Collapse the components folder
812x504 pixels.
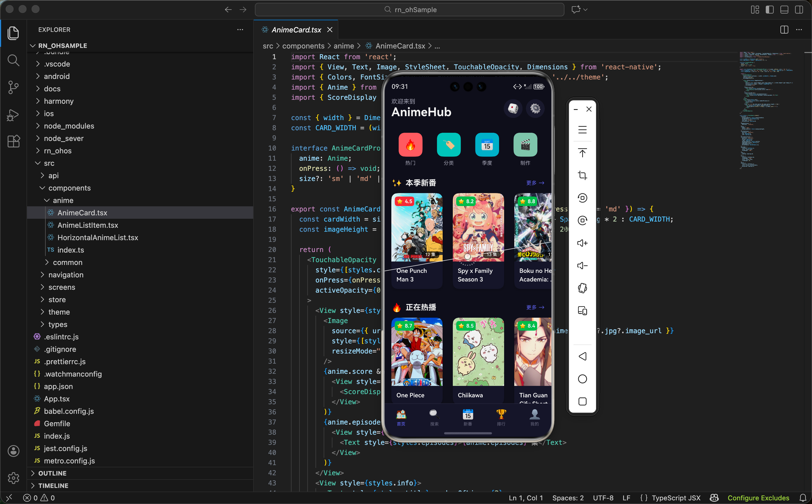(69, 188)
